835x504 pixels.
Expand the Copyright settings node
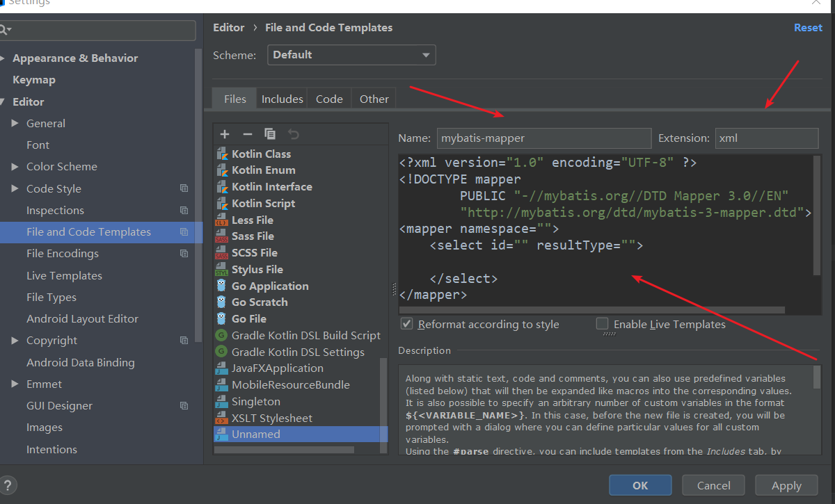point(15,341)
